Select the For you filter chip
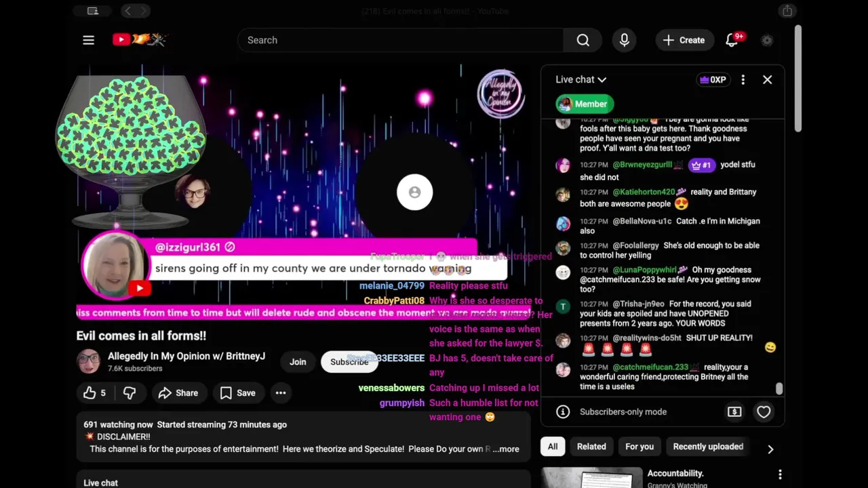This screenshot has width=868, height=488. (x=639, y=446)
